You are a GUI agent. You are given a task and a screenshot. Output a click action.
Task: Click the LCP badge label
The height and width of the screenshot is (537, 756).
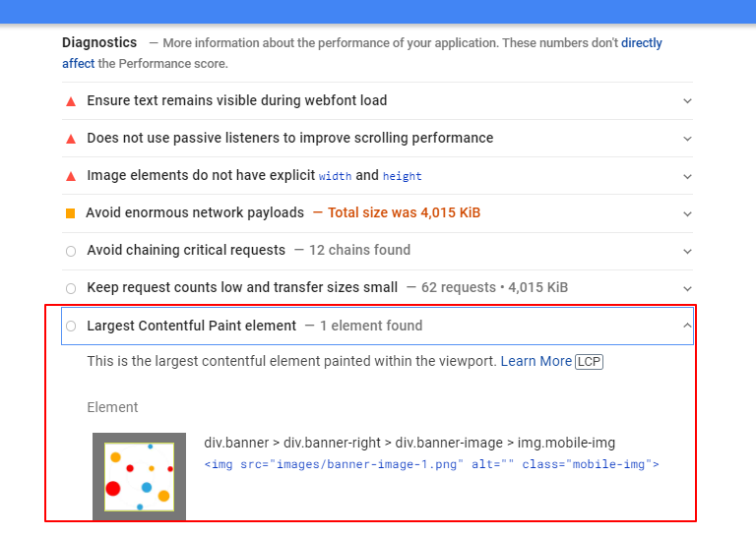589,362
